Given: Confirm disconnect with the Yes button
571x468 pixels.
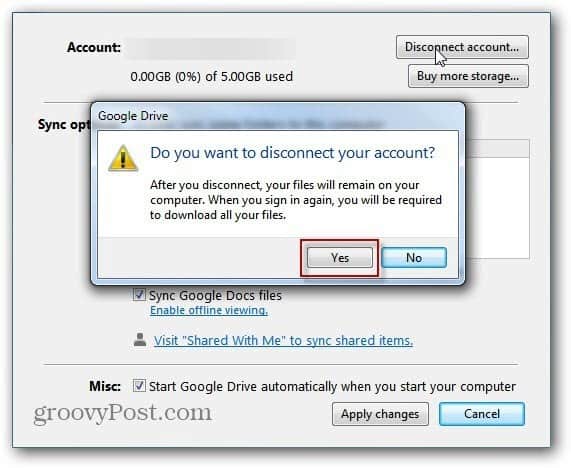Looking at the screenshot, I should click(x=340, y=258).
